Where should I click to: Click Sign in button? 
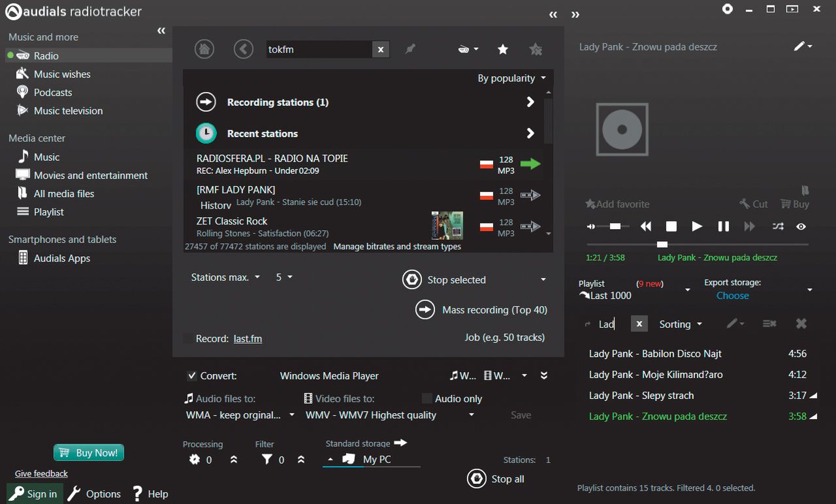point(35,494)
